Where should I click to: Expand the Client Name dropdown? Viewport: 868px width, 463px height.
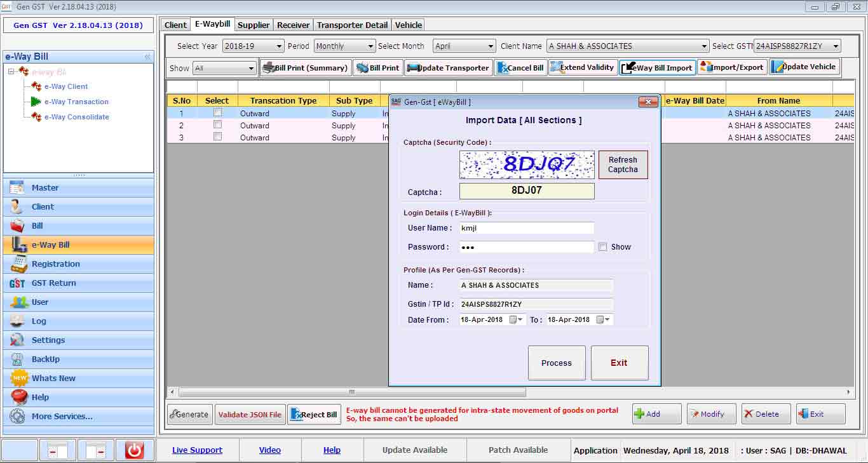click(703, 46)
